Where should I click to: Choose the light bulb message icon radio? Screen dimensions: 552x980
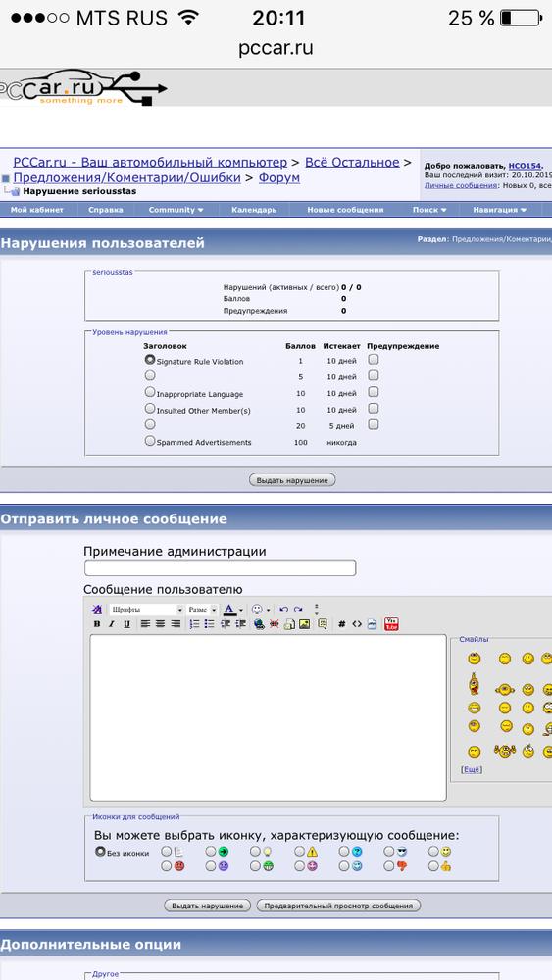coord(255,852)
